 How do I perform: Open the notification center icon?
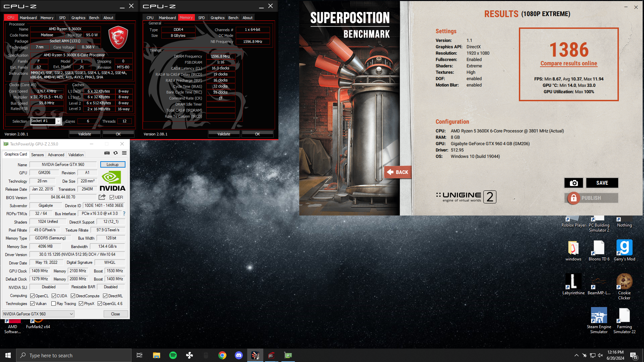[634, 356]
